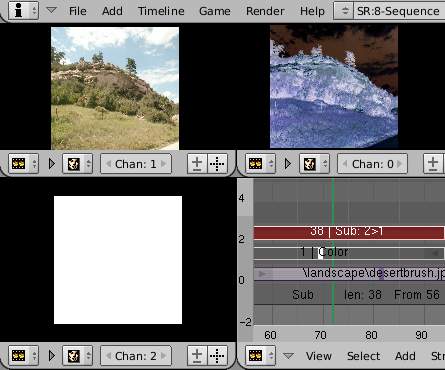The height and width of the screenshot is (370, 445).
Task: Click the white color preview in Chan: 2 window
Action: point(118,260)
